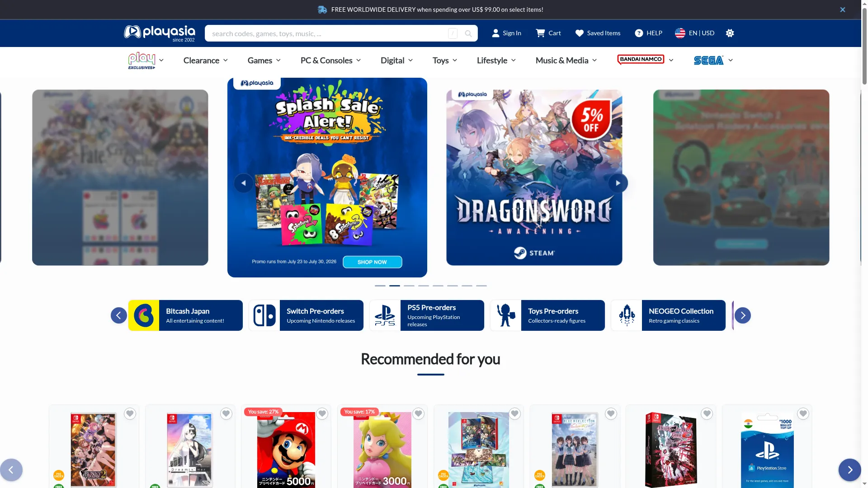
Task: Save collector's edition box set to wishlist
Action: (x=514, y=413)
